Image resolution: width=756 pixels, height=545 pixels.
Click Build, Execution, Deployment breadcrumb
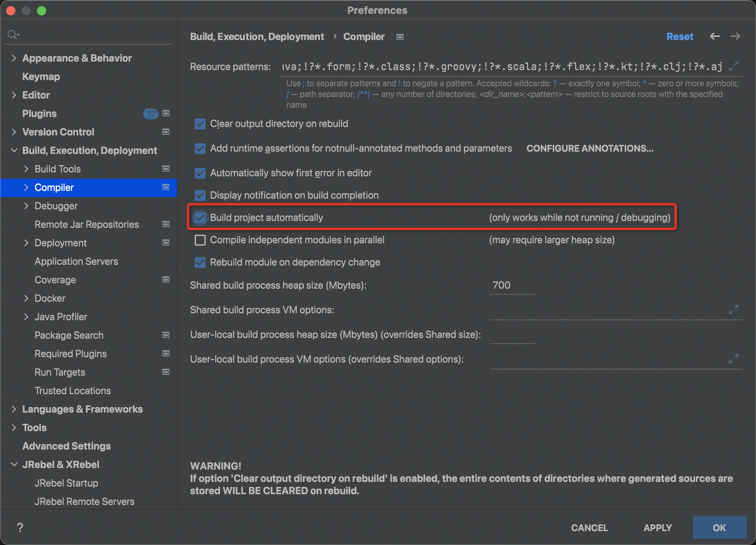[257, 37]
